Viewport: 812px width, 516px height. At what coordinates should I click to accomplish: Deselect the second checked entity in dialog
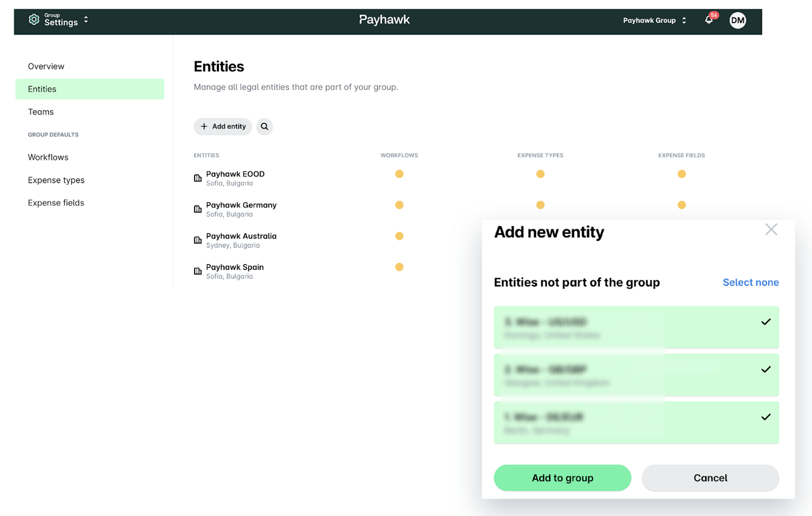tap(636, 375)
